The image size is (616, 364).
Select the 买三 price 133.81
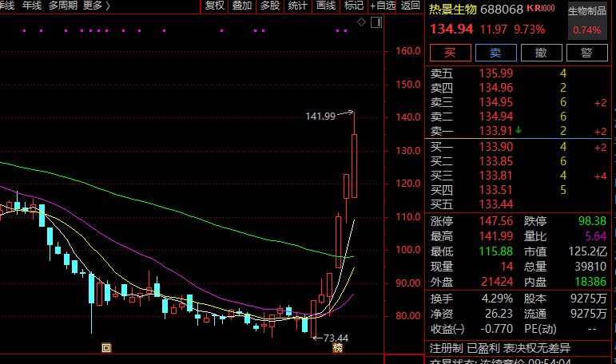click(496, 176)
